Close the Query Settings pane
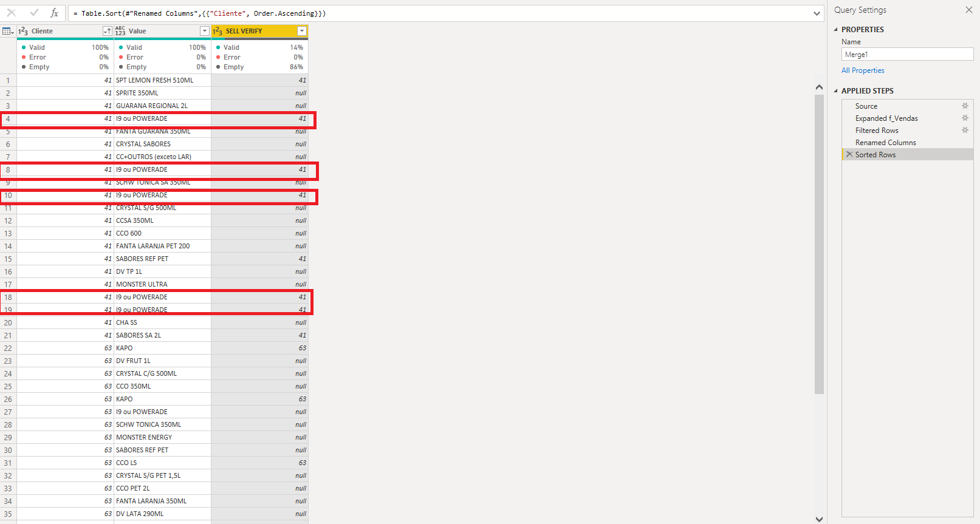This screenshot has width=980, height=524. 969,10
